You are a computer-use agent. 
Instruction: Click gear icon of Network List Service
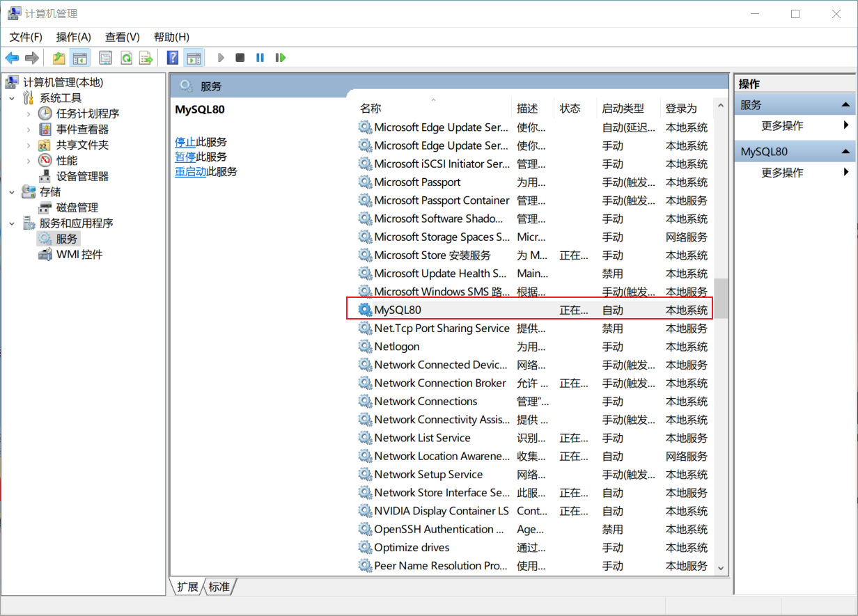tap(365, 438)
